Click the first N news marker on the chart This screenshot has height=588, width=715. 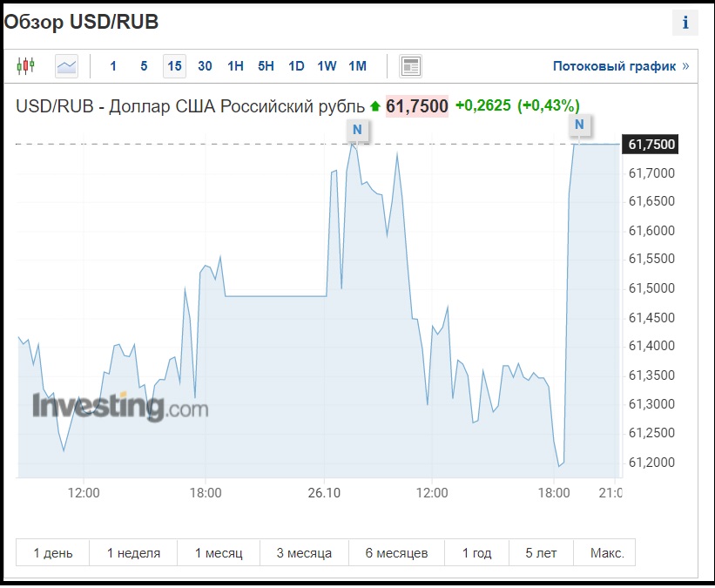click(x=357, y=129)
